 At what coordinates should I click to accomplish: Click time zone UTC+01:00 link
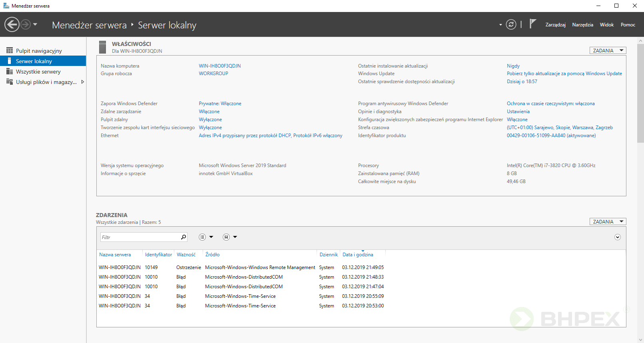[560, 128]
